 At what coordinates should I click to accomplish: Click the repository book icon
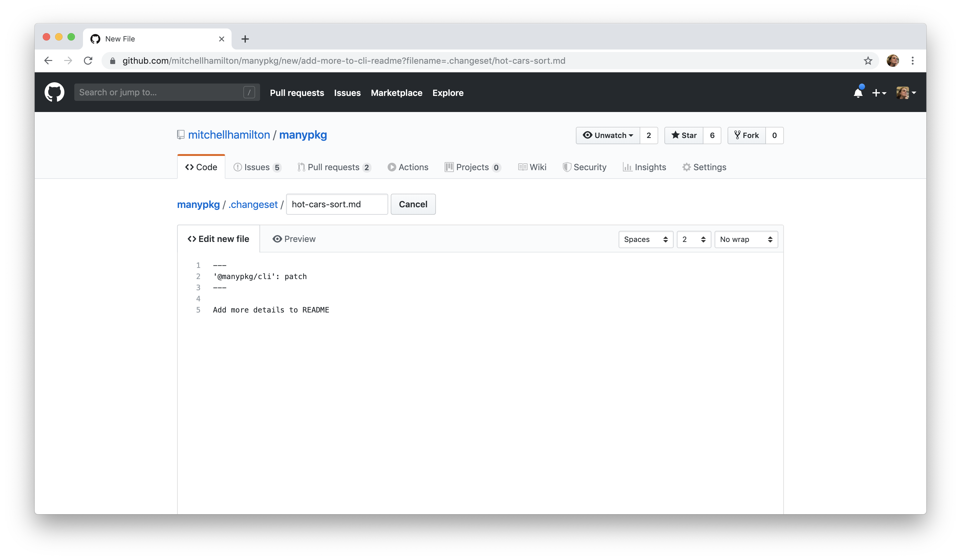(x=181, y=135)
